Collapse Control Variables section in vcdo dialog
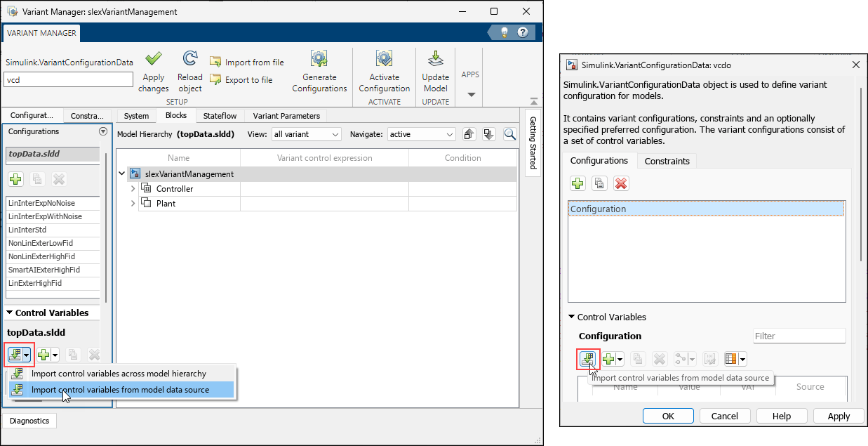 572,317
